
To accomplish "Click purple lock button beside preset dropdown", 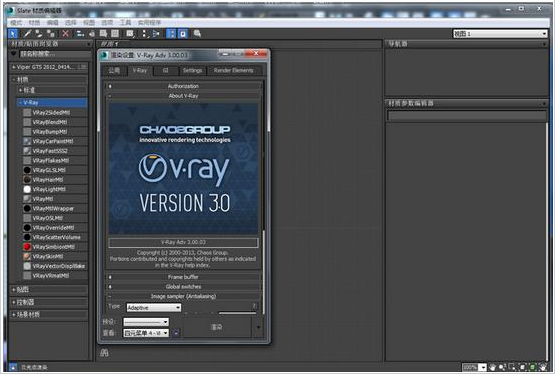I will pyautogui.click(x=176, y=333).
